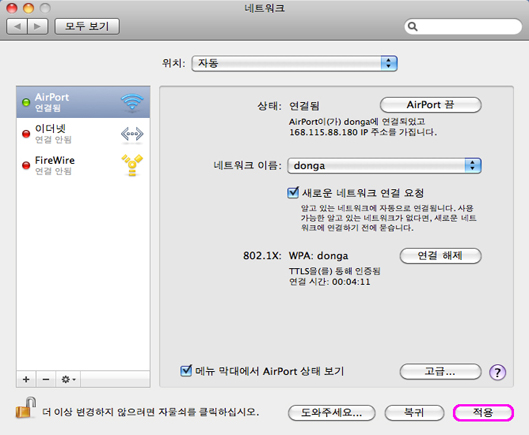
Task: Go back with the left arrow button
Action: click(17, 26)
